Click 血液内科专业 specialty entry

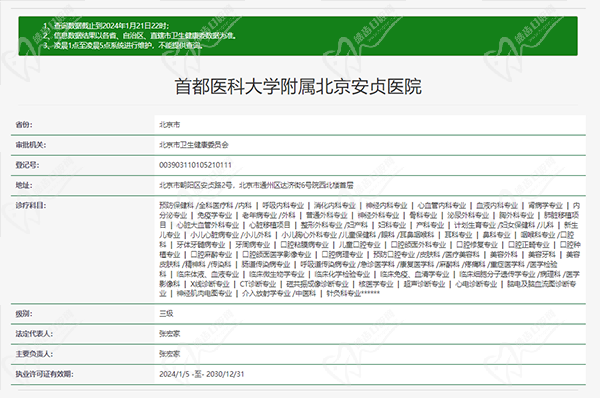(x=497, y=206)
